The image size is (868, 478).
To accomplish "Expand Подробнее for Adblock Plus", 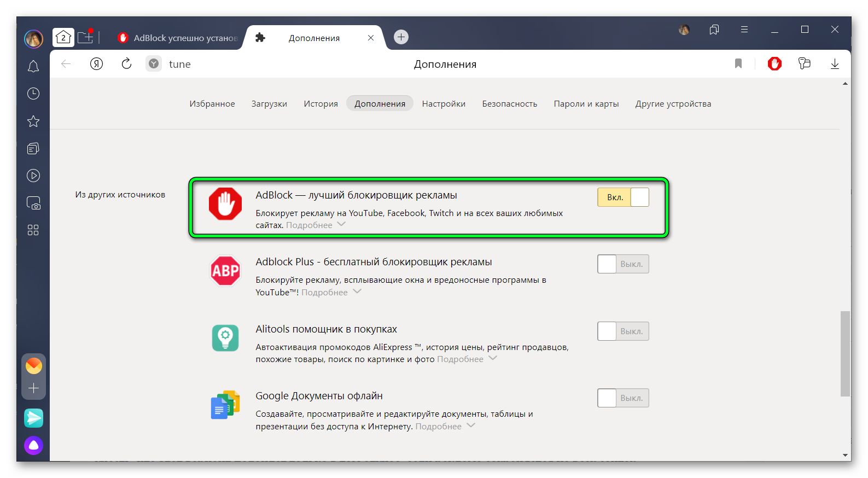I will point(331,293).
